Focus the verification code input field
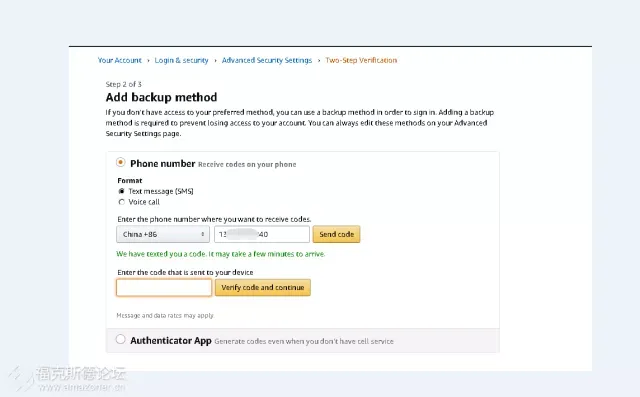This screenshot has height=397, width=640. [164, 288]
